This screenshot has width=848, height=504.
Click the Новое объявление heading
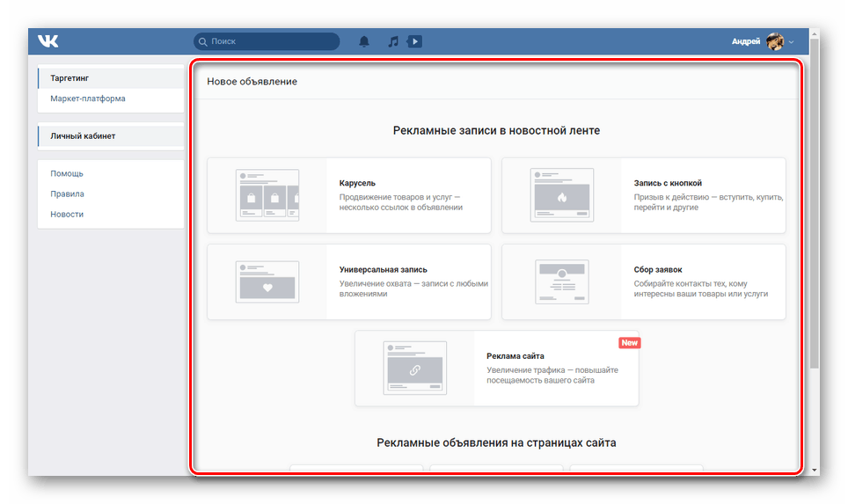pyautogui.click(x=252, y=82)
